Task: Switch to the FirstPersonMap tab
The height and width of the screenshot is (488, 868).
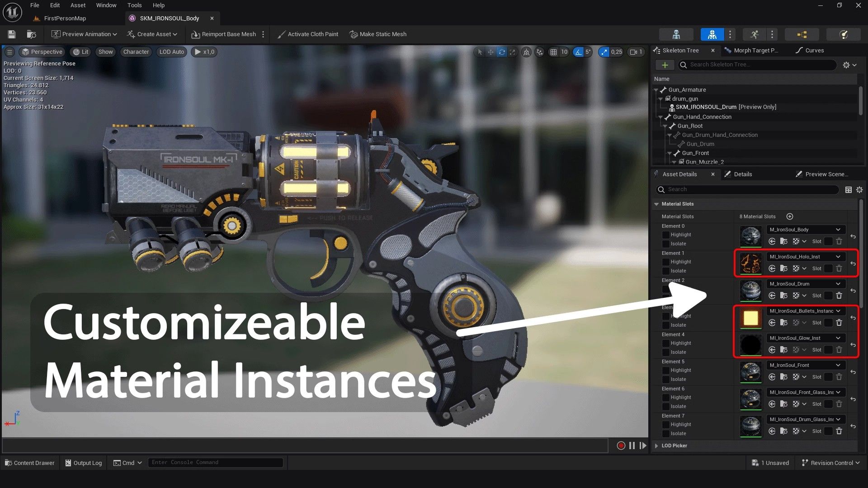Action: pos(65,19)
